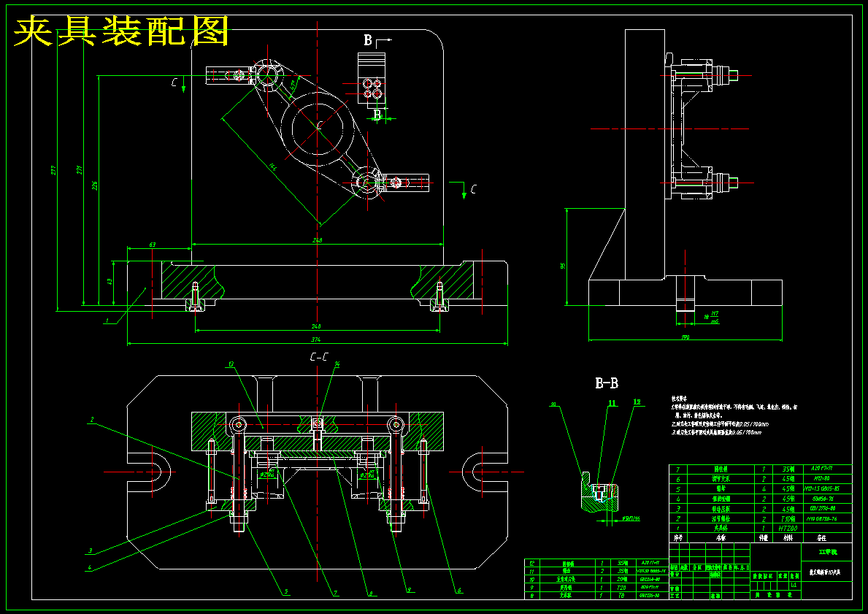The height and width of the screenshot is (614, 868).
Task: Click the yellow title 夹具装配图
Action: (121, 31)
